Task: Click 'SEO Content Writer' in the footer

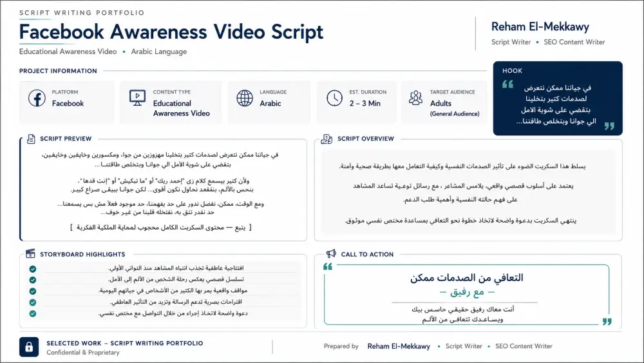Action: click(x=524, y=346)
